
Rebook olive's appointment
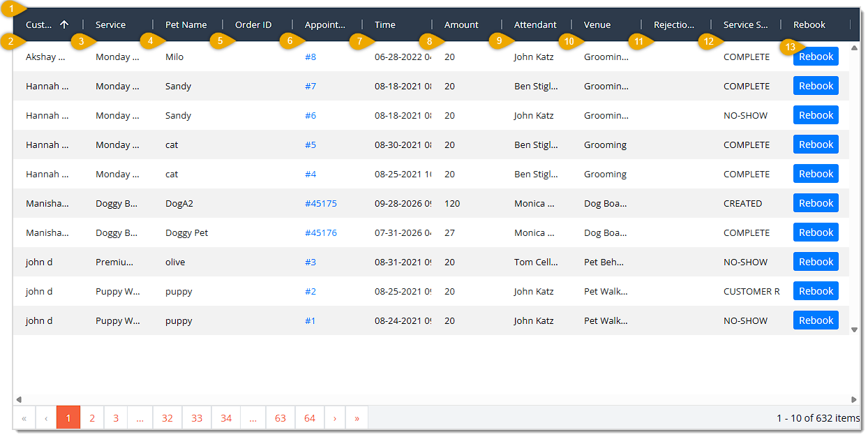(x=816, y=262)
